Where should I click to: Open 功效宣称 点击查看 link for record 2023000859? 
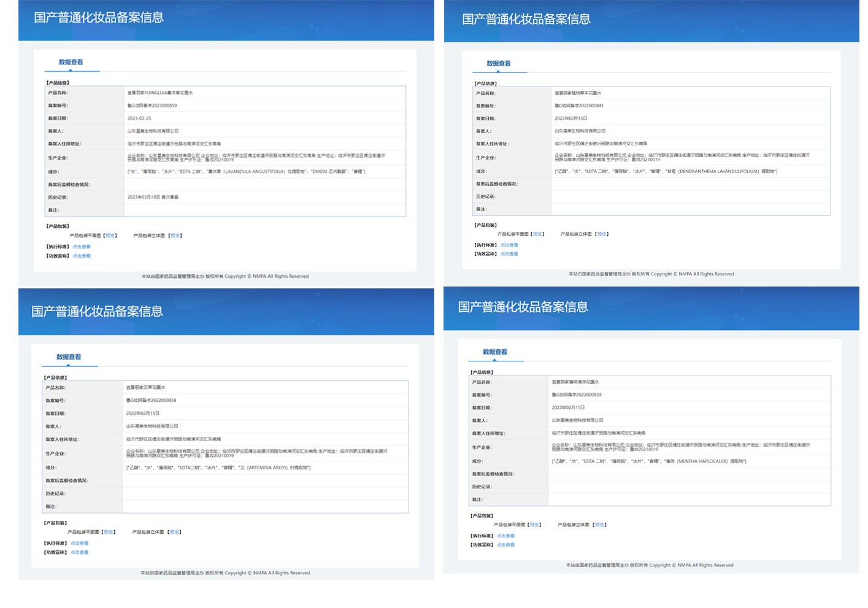(82, 256)
